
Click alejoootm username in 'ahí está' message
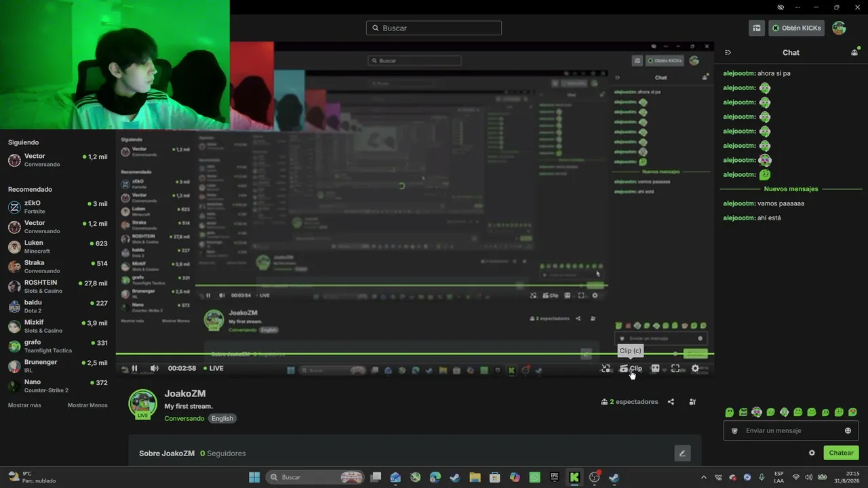739,218
